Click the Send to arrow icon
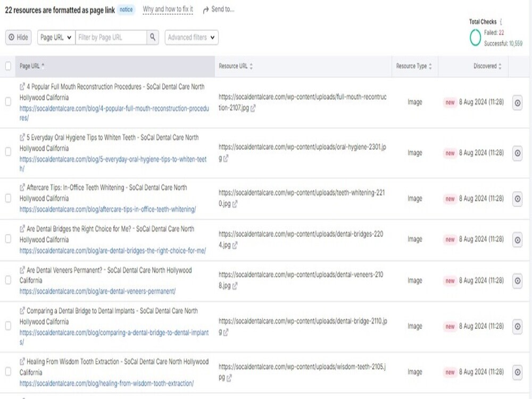The width and height of the screenshot is (532, 399). point(205,10)
